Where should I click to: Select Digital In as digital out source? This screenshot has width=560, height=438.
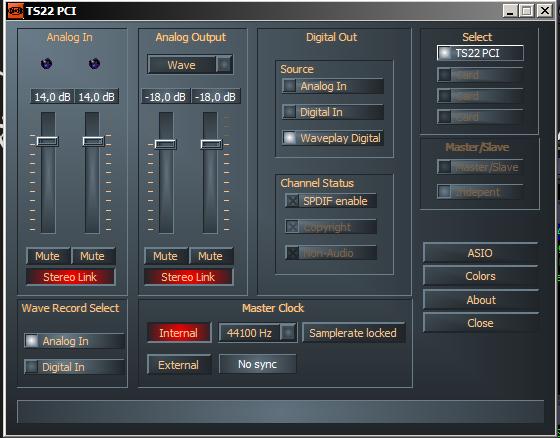tap(332, 112)
